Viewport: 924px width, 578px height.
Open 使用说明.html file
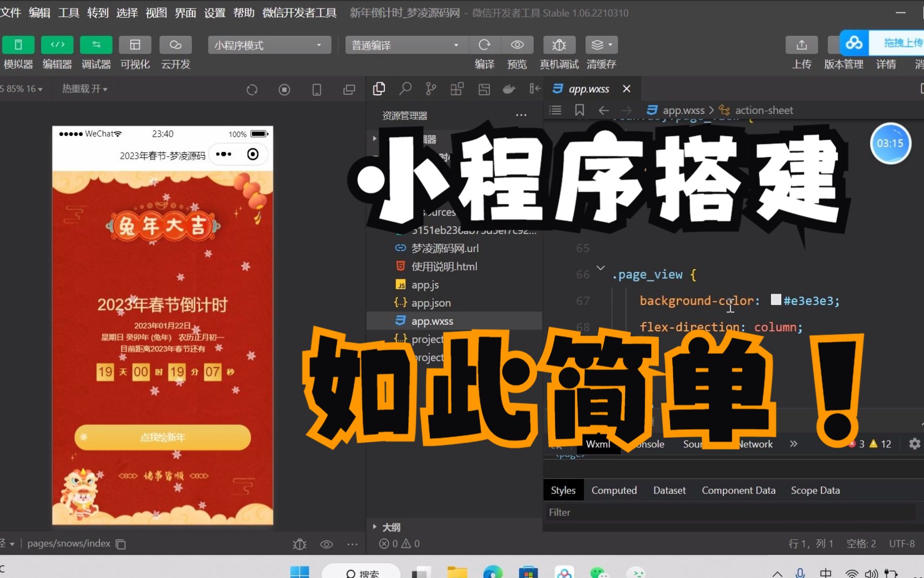pyautogui.click(x=444, y=267)
